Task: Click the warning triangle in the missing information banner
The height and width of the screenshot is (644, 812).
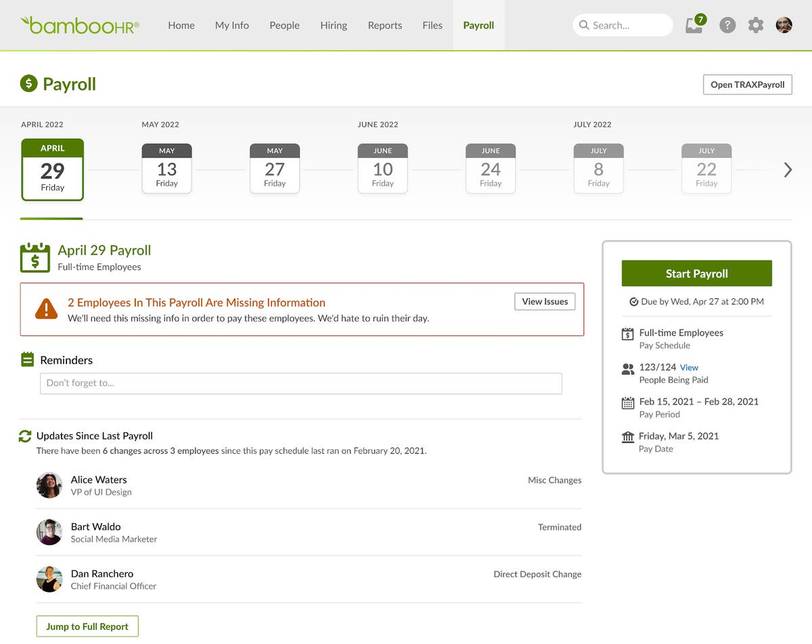Action: [x=47, y=310]
